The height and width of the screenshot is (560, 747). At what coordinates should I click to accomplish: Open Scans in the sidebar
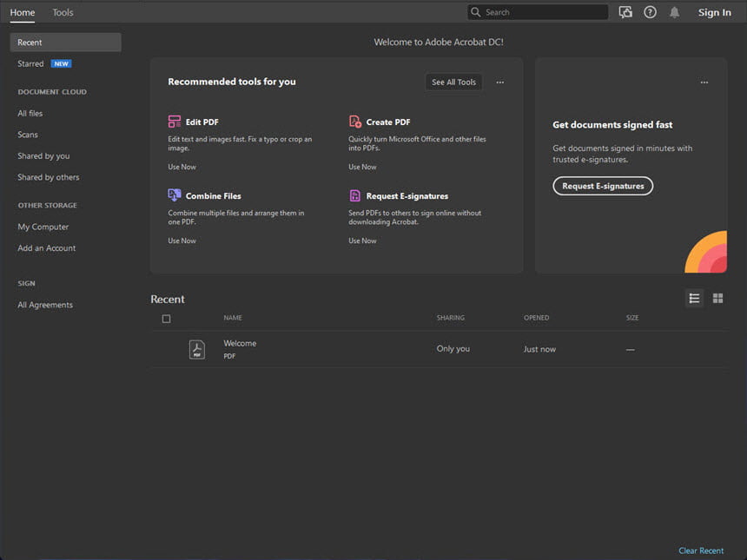(x=28, y=135)
